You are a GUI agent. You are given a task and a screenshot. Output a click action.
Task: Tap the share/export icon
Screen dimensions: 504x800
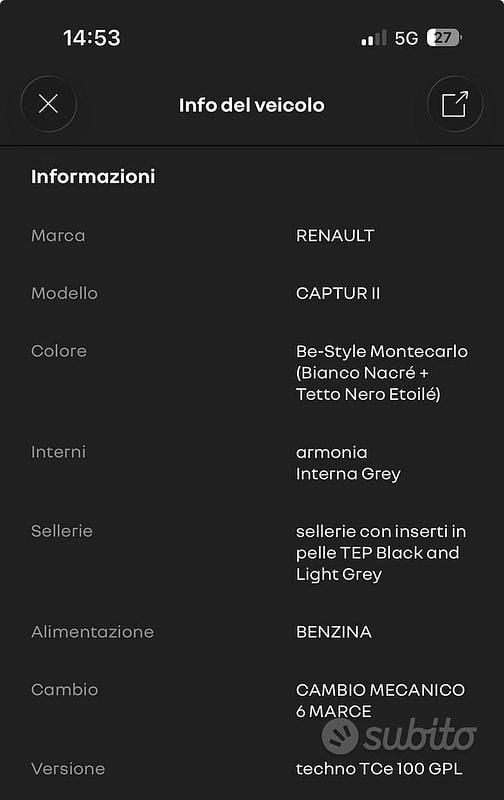[455, 104]
